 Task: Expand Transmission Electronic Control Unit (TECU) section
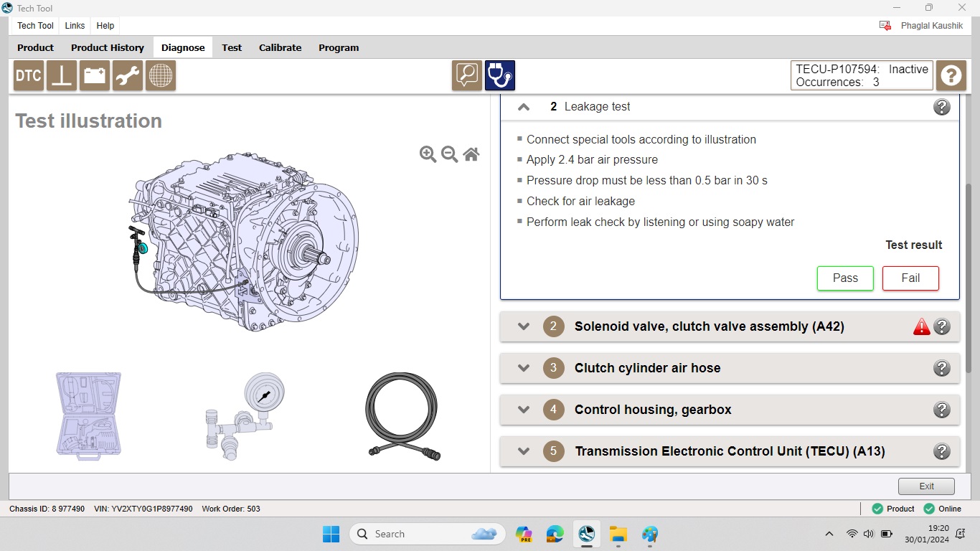pos(524,451)
